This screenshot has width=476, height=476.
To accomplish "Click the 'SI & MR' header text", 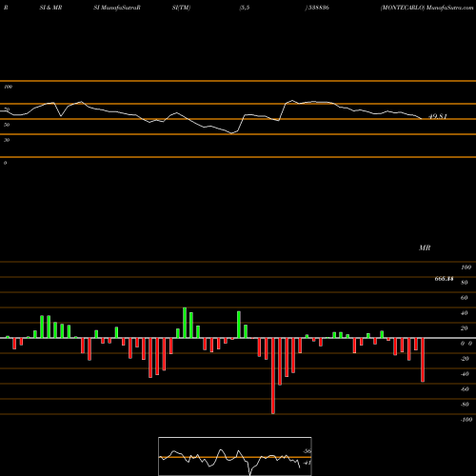I will pyautogui.click(x=50, y=8).
